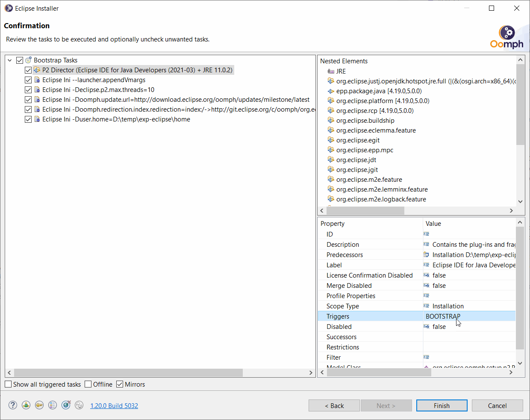Select org.eclipse.jgit in Nested Elements
The width and height of the screenshot is (530, 420).
[x=357, y=170]
